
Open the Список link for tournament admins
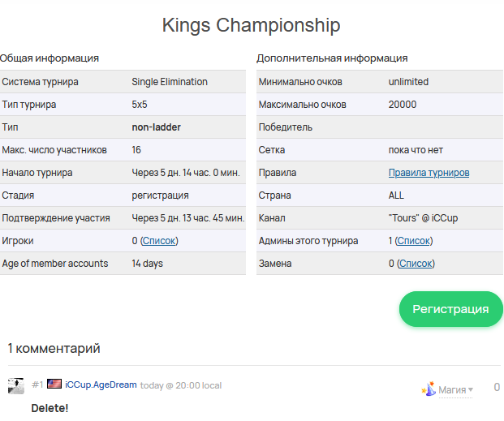(x=414, y=241)
